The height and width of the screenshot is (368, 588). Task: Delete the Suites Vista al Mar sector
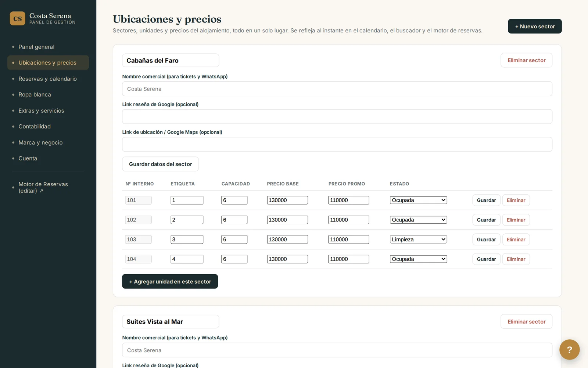point(526,321)
